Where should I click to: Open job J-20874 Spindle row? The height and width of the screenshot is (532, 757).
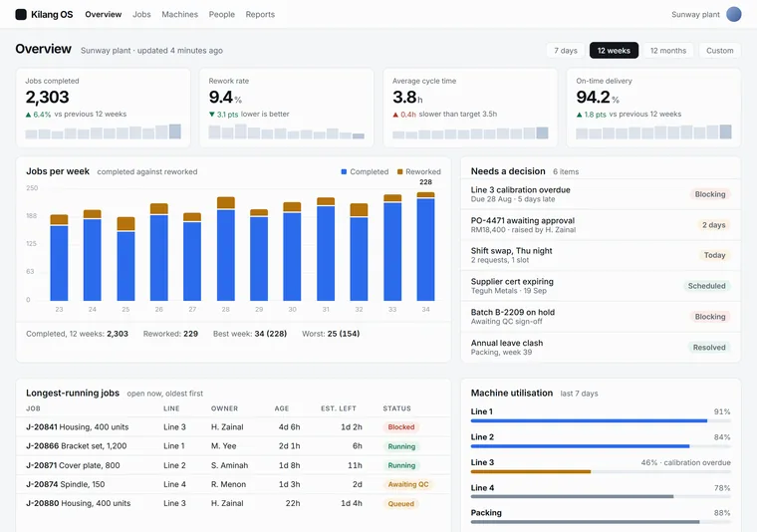233,484
